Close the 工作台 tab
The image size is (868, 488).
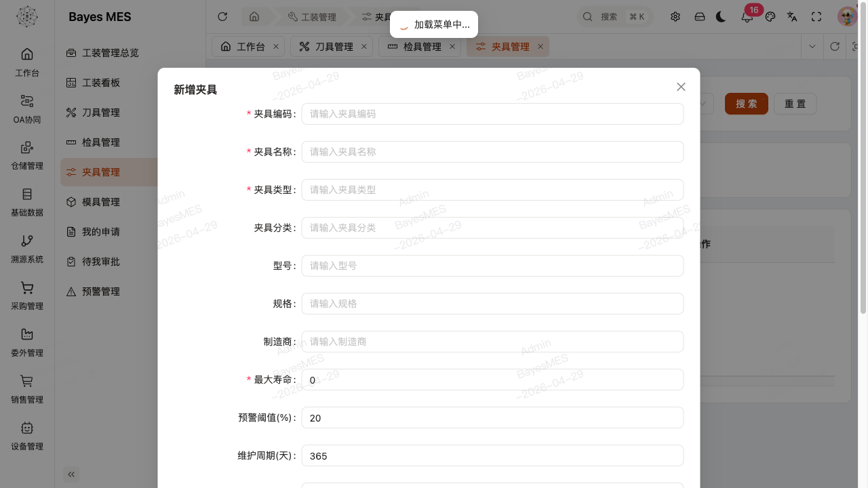(276, 47)
